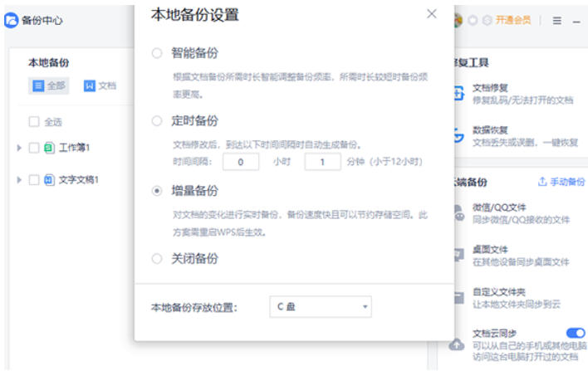Screen dimensions: 588x371
Task: Click the 文字文稿1 document file icon
Action: pos(49,180)
